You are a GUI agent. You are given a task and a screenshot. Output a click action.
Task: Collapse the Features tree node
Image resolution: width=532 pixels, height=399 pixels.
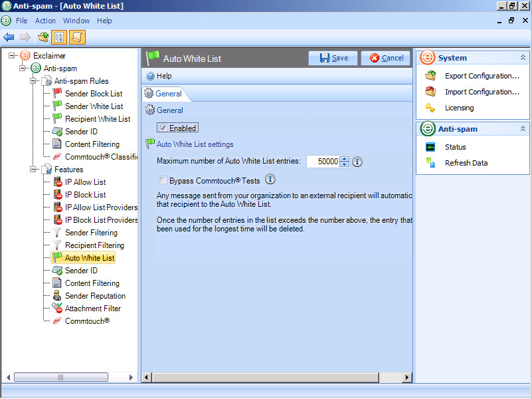tap(33, 169)
